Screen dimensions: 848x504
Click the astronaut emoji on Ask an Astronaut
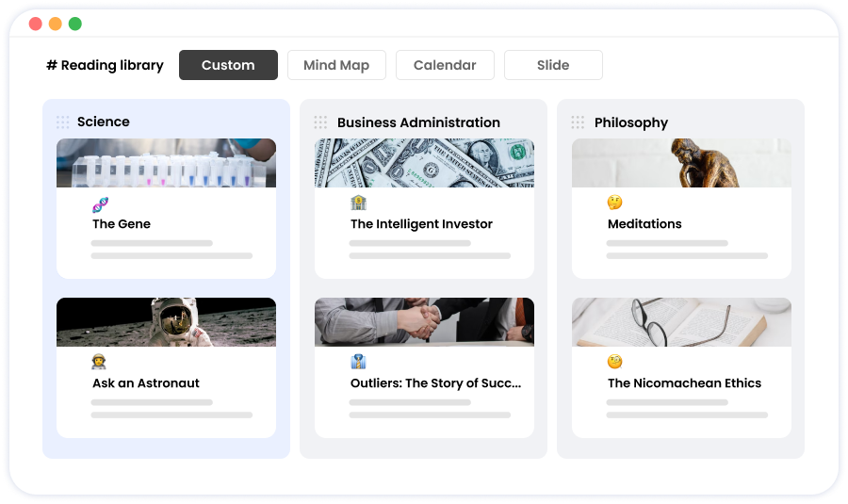(99, 362)
